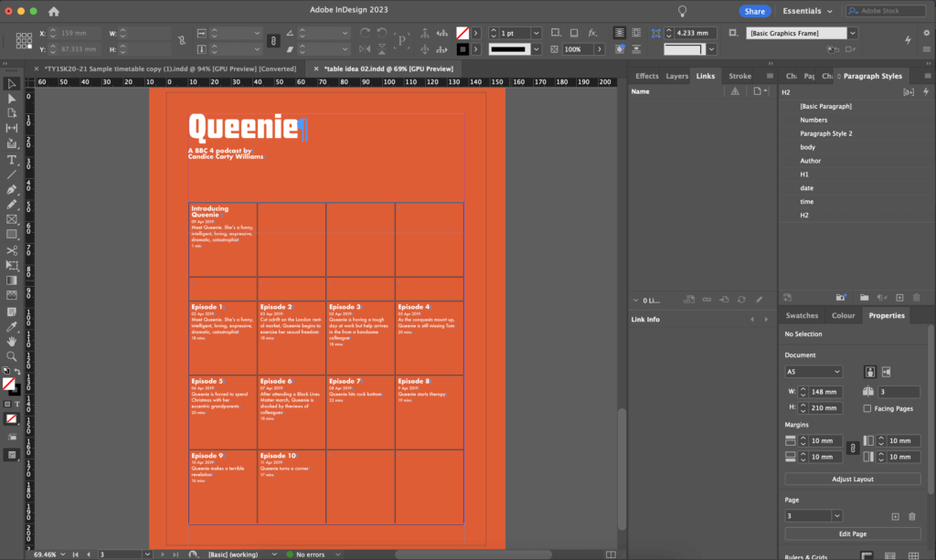Select the Pencil tool

pyautogui.click(x=11, y=205)
